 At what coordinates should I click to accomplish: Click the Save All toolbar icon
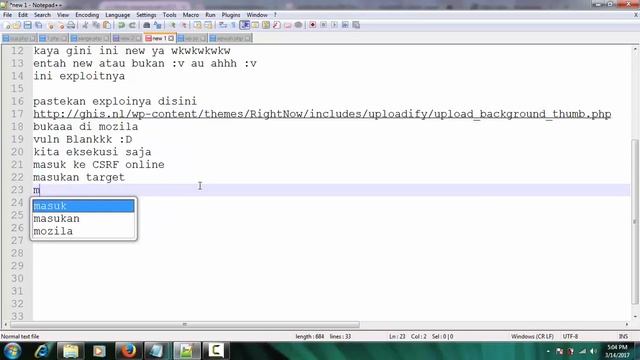click(38, 25)
